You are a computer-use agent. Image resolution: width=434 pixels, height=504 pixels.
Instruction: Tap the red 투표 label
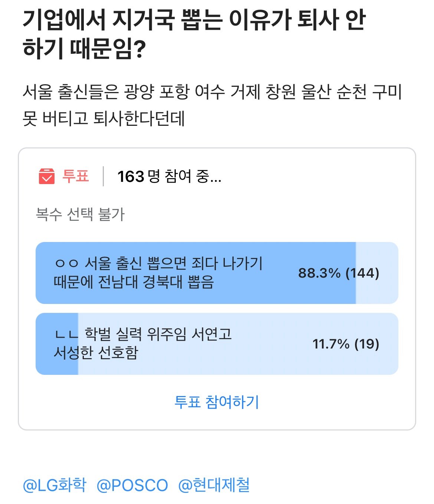click(76, 176)
